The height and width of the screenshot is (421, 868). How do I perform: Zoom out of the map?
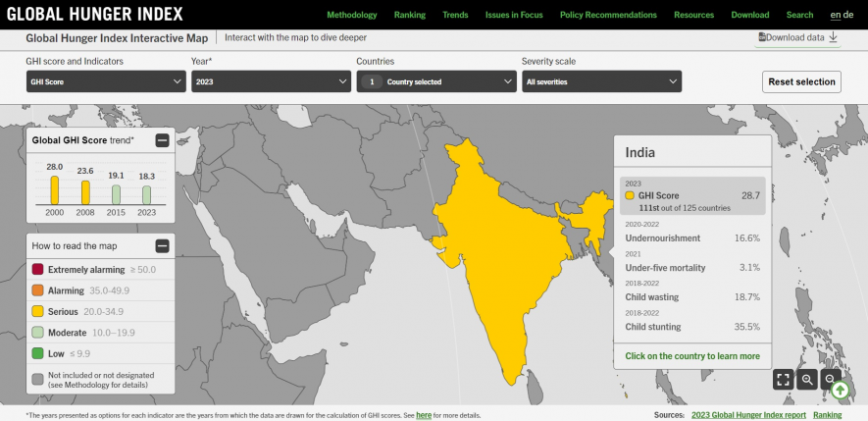(830, 379)
